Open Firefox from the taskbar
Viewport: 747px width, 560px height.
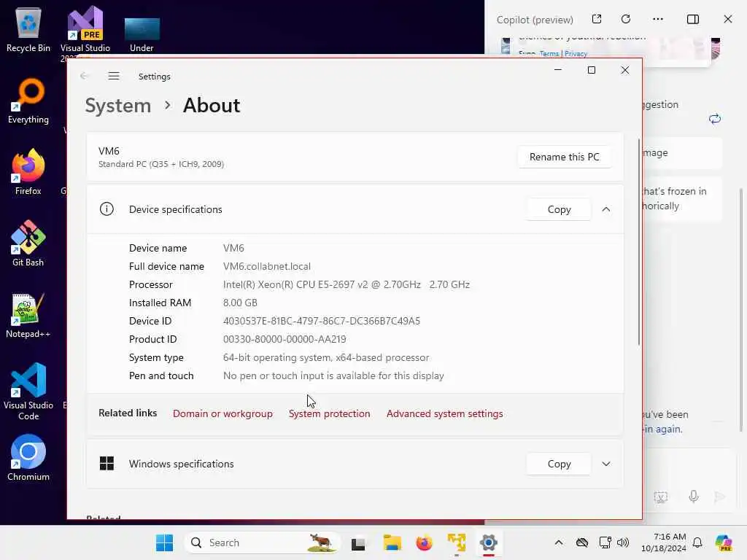(424, 542)
